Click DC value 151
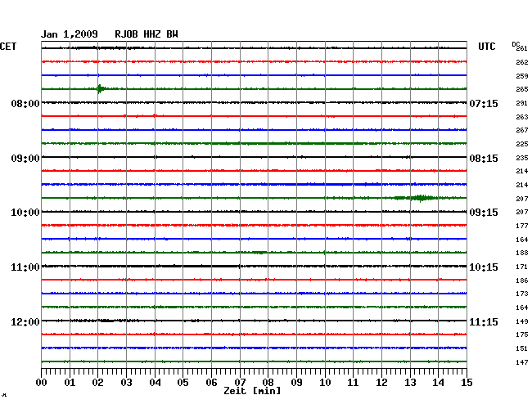532x404 pixels. click(x=522, y=348)
